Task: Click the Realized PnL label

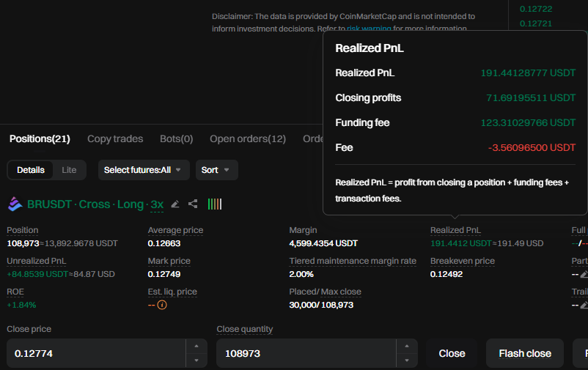Action: point(455,230)
